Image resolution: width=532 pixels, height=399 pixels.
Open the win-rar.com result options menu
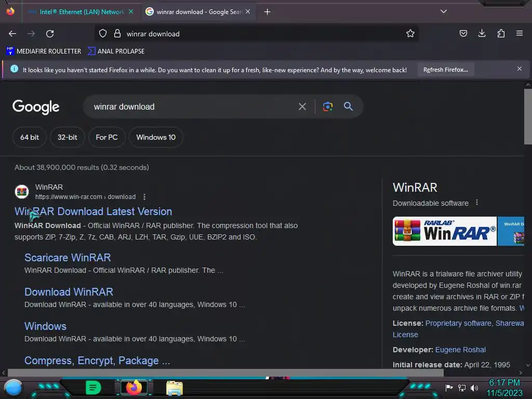click(144, 197)
